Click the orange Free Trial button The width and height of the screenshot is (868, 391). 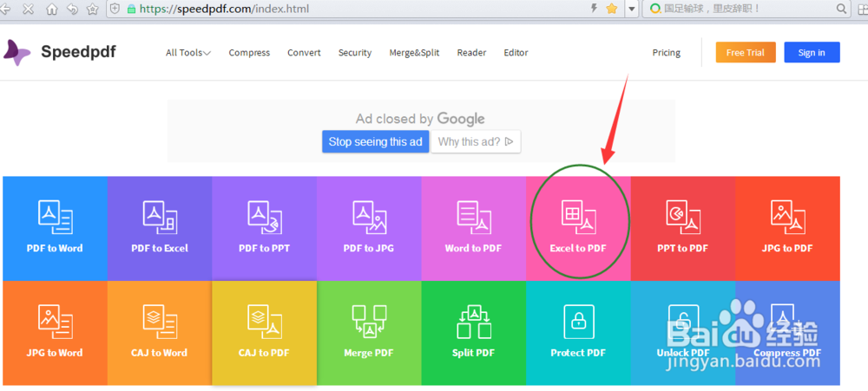pyautogui.click(x=745, y=53)
